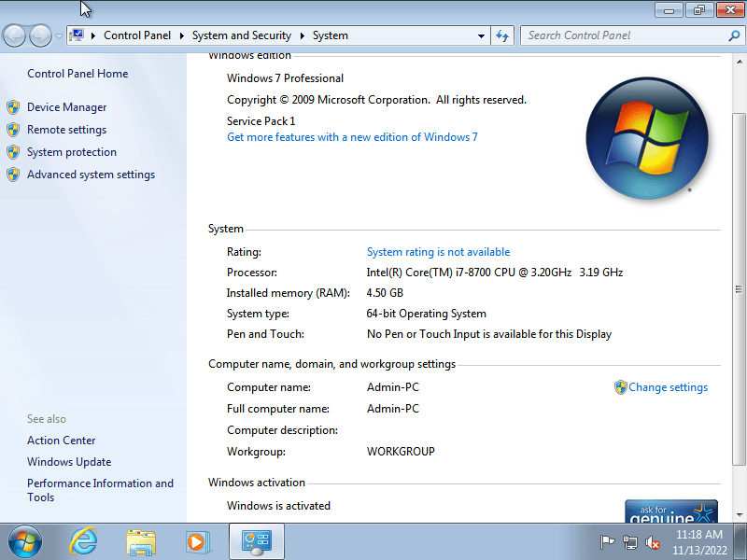Launch Windows Media Player from taskbar
The width and height of the screenshot is (747, 560).
[198, 542]
